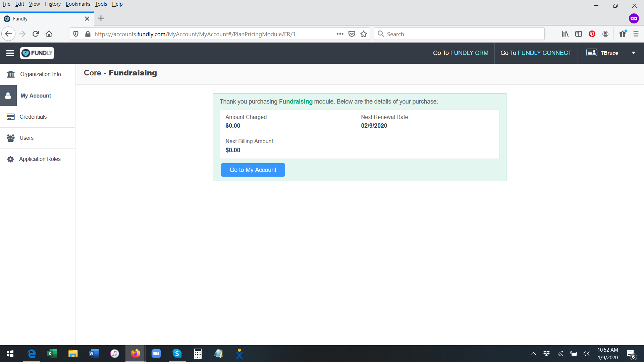Show site security padlock info
Viewport: 644px width, 362px height.
coord(88,34)
